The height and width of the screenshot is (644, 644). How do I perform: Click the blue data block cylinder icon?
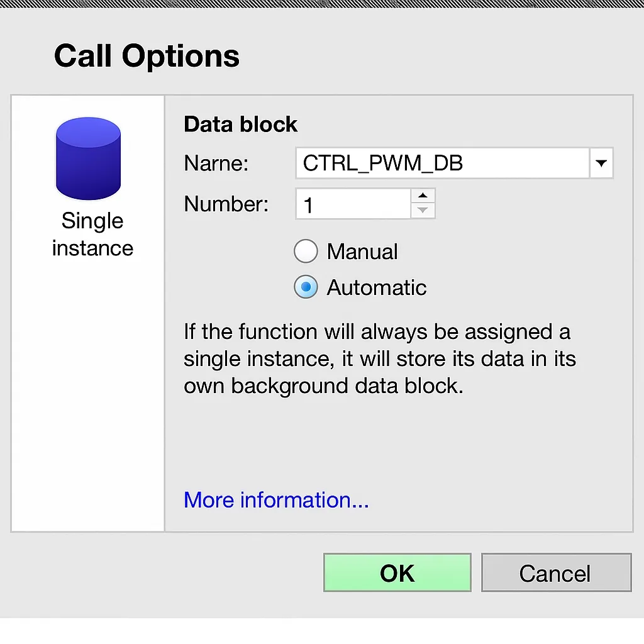[87, 156]
